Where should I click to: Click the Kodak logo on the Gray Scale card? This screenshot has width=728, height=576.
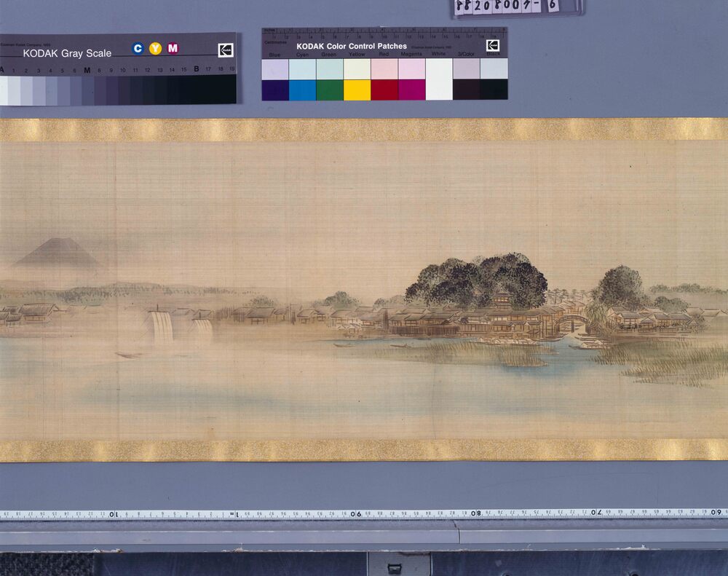click(225, 50)
